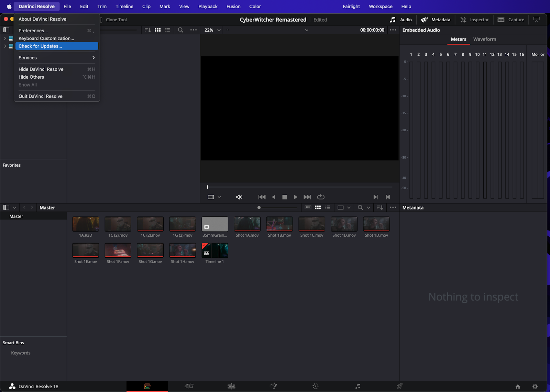Toggle the Audio panel button
The height and width of the screenshot is (392, 550).
[x=401, y=20]
